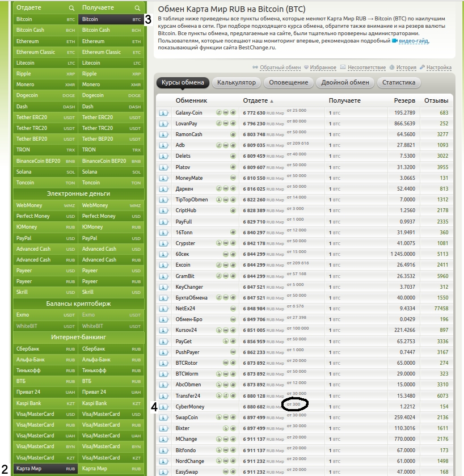Open the info icon for Adb exchanger
This screenshot has width=464, height=476.
[163, 145]
